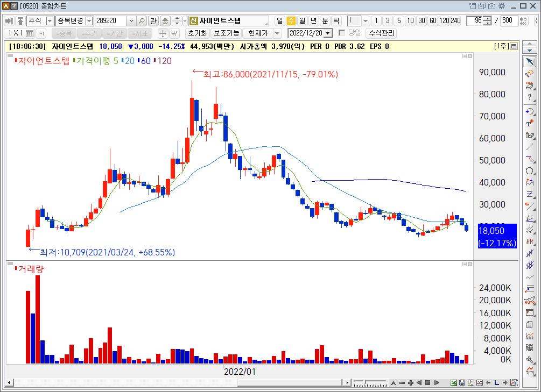Expand the stock code 289220 history dropdown
The width and height of the screenshot is (541, 392).
[131, 21]
